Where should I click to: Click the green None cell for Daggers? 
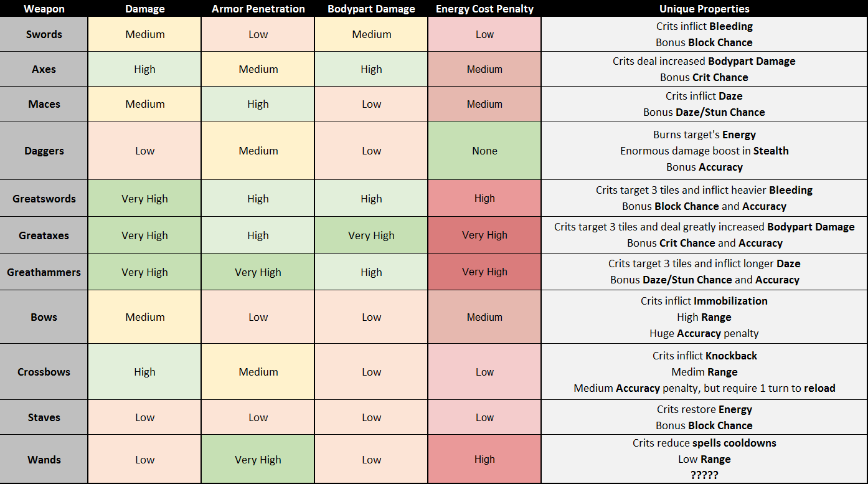tap(484, 151)
